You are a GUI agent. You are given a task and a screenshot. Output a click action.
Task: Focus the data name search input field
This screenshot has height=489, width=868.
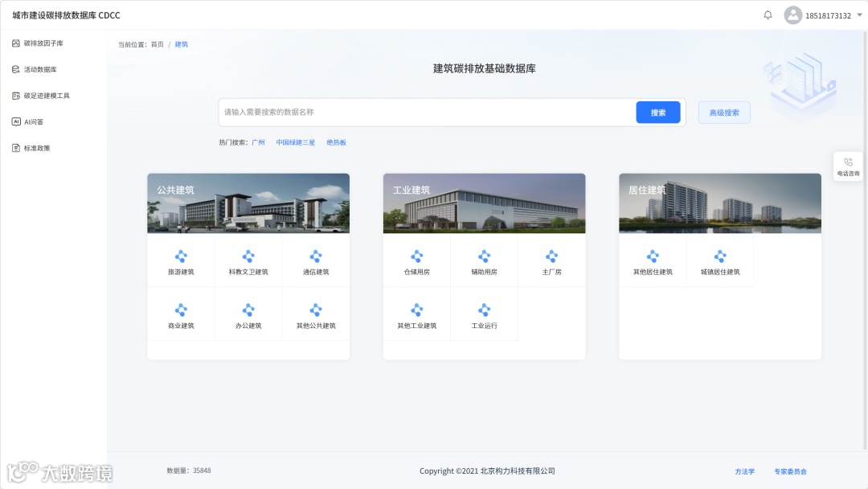428,113
